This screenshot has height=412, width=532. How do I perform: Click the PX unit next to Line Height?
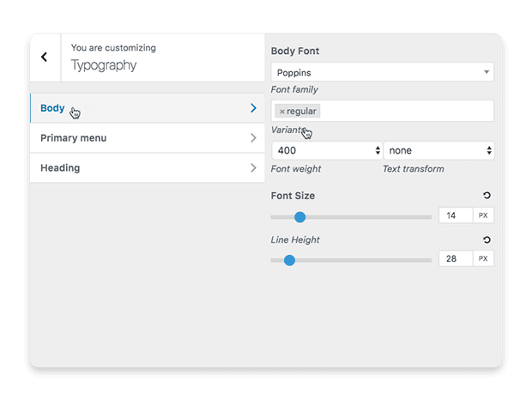(x=483, y=258)
